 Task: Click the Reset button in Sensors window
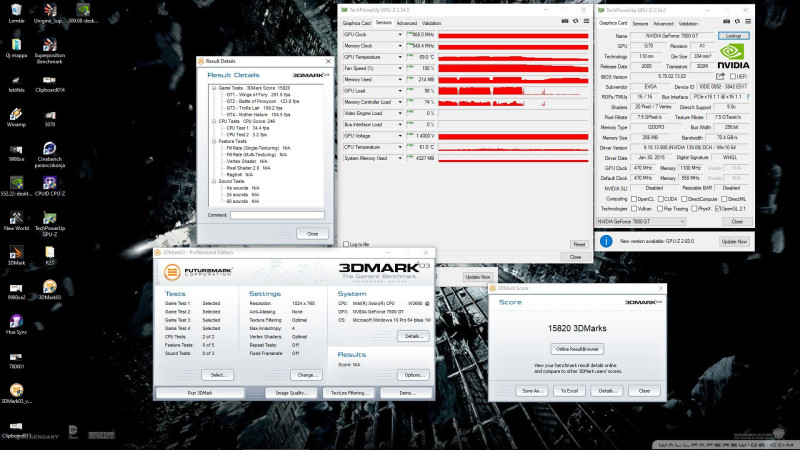(x=579, y=244)
